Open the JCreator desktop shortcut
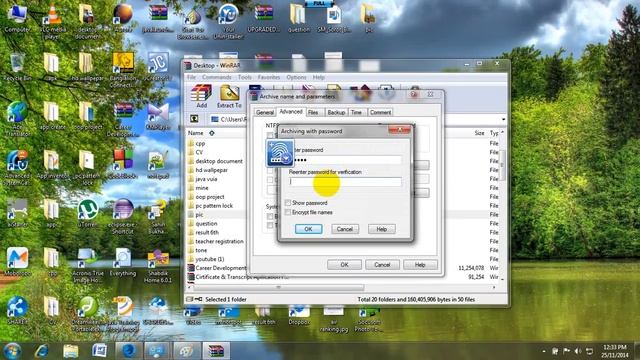Viewport: 640px width, 360px height. pyautogui.click(x=158, y=67)
